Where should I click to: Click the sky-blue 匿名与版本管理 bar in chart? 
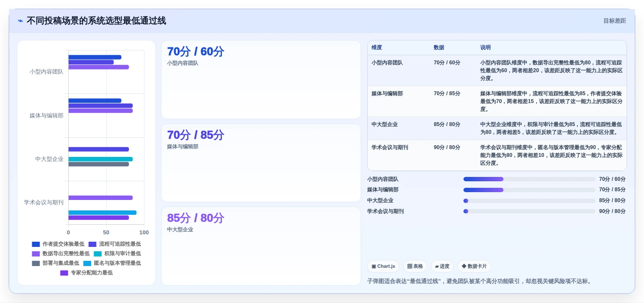102,213
